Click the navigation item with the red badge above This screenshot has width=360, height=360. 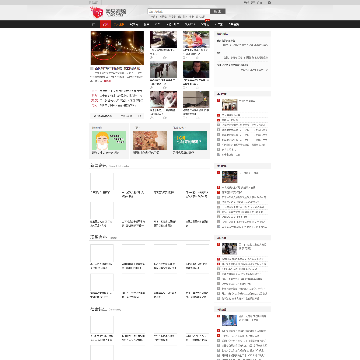[205, 24]
